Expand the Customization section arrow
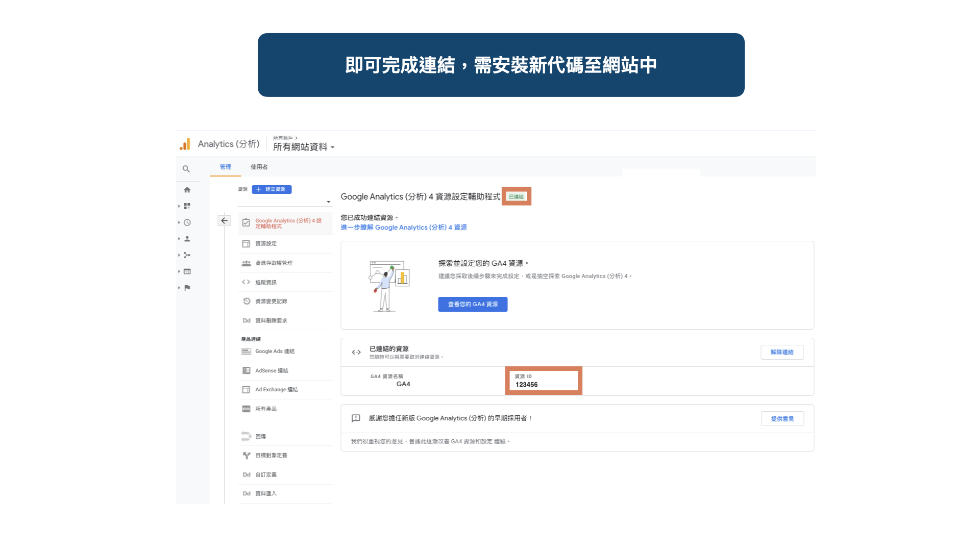 (179, 206)
